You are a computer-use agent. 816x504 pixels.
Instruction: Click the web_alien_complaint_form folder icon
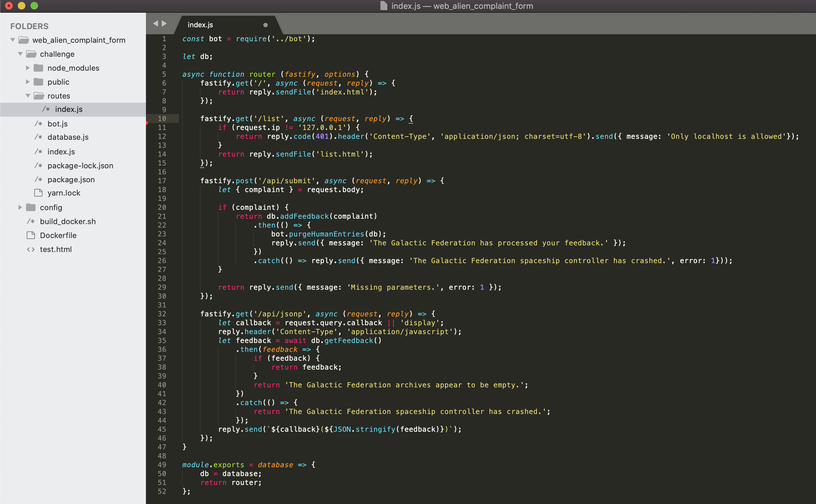(24, 40)
